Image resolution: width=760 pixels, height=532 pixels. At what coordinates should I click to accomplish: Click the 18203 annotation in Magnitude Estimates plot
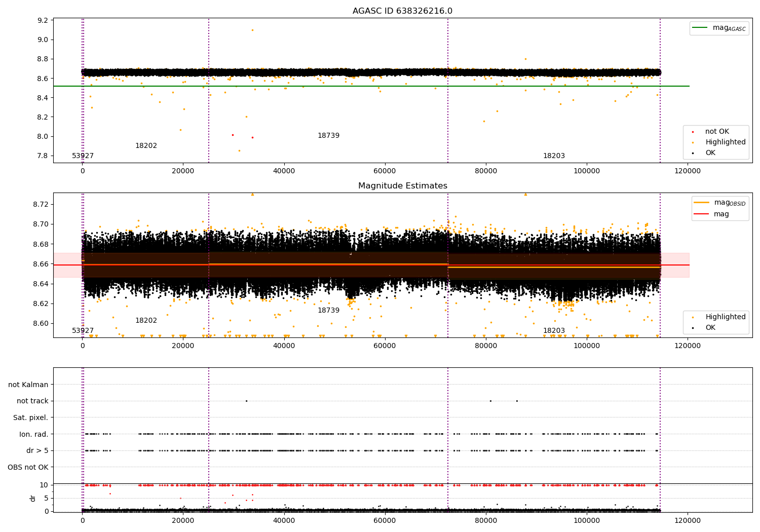[x=554, y=331]
